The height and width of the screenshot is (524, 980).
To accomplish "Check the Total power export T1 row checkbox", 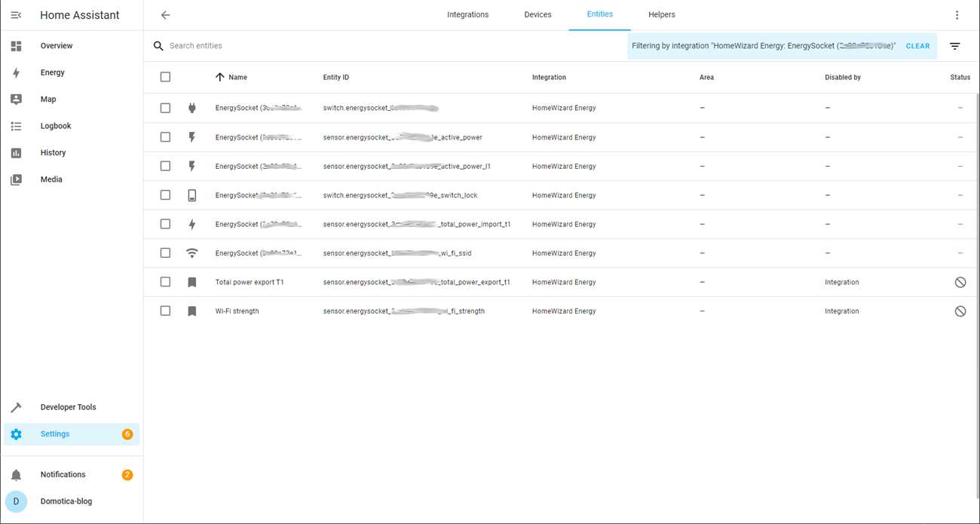I will click(165, 282).
